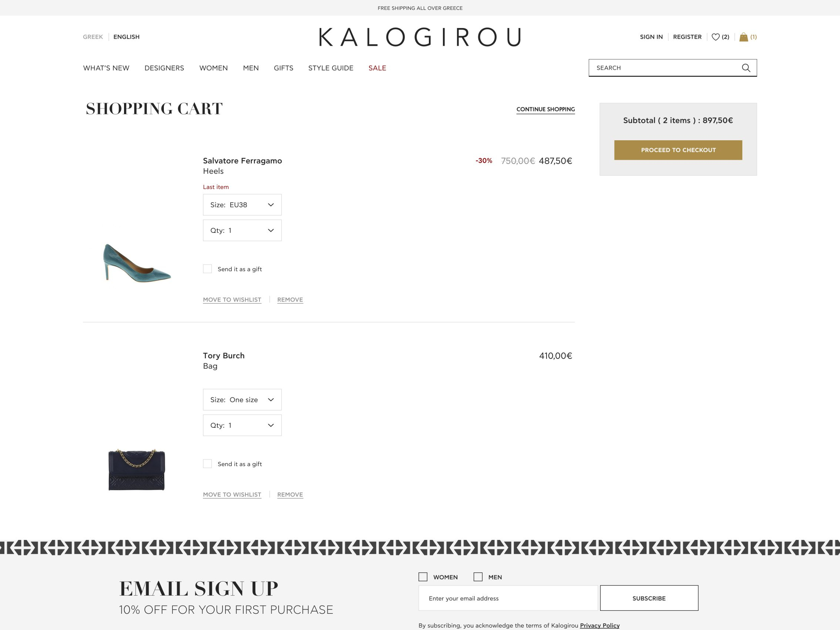This screenshot has width=840, height=630.
Task: Focus the email address input field
Action: coord(508,598)
